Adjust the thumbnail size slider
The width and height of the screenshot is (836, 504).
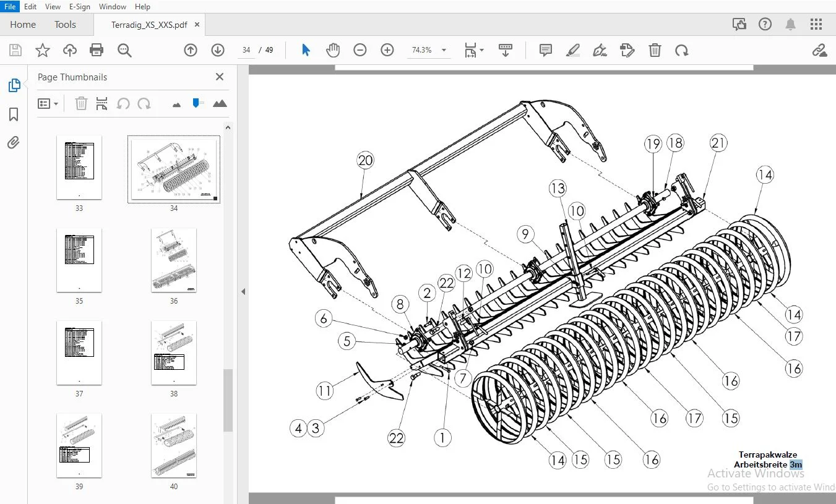point(197,103)
